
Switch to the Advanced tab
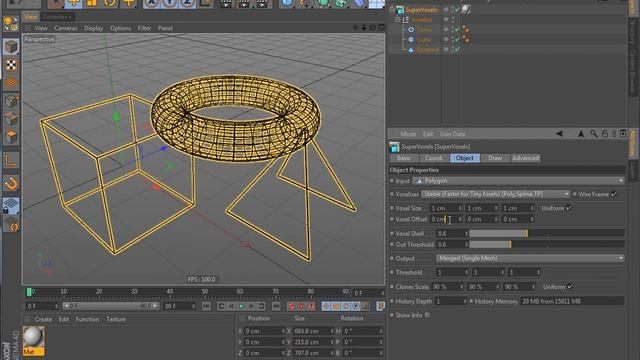coord(526,158)
